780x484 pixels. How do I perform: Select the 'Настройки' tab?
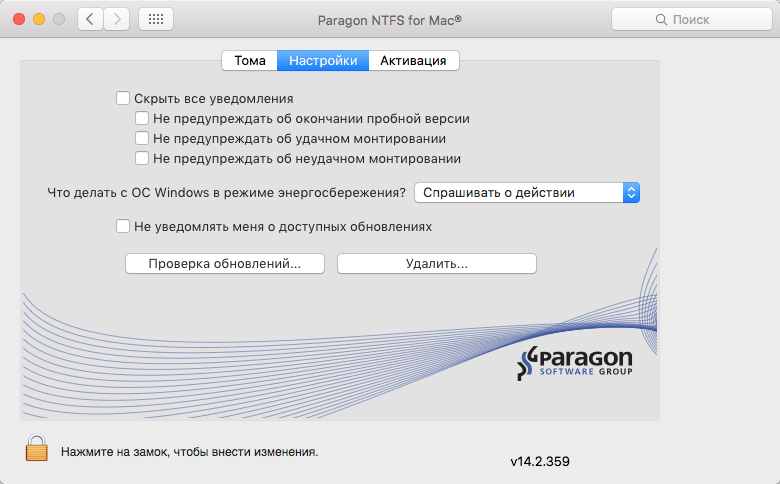[323, 61]
